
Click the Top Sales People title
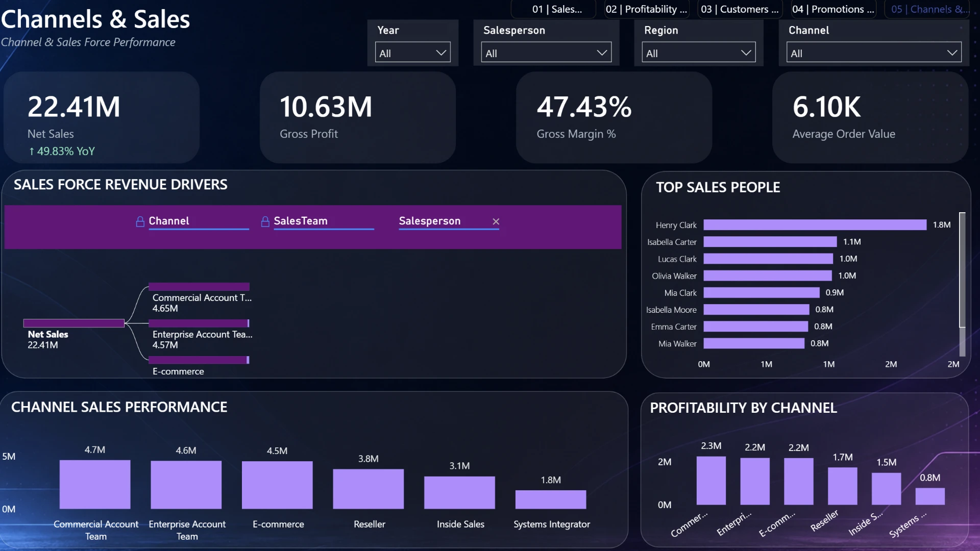[718, 187]
